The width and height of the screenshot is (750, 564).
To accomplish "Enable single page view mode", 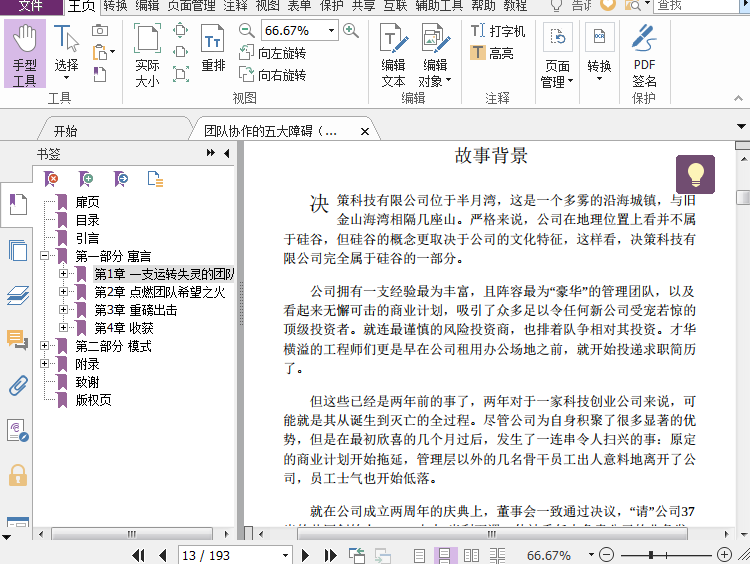I will click(x=419, y=555).
